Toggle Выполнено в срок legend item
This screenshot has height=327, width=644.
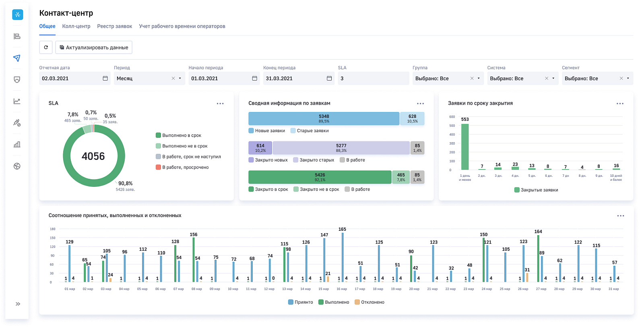[x=179, y=135]
